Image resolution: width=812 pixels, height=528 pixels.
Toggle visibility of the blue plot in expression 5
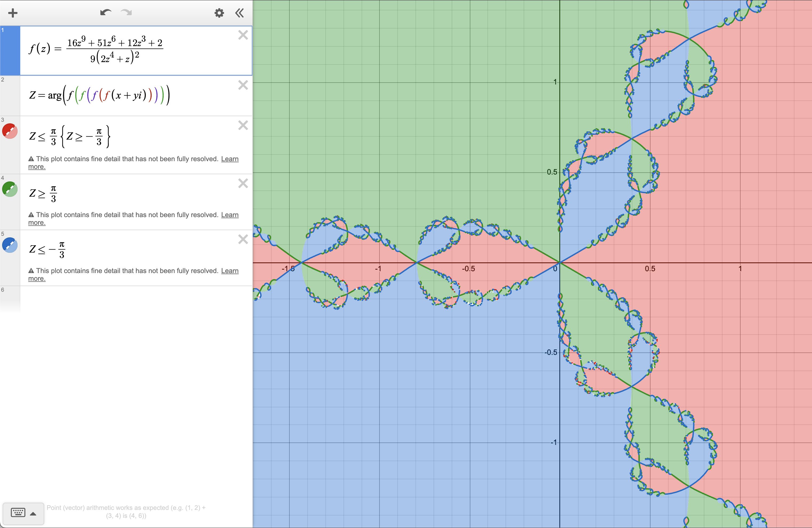(x=10, y=246)
